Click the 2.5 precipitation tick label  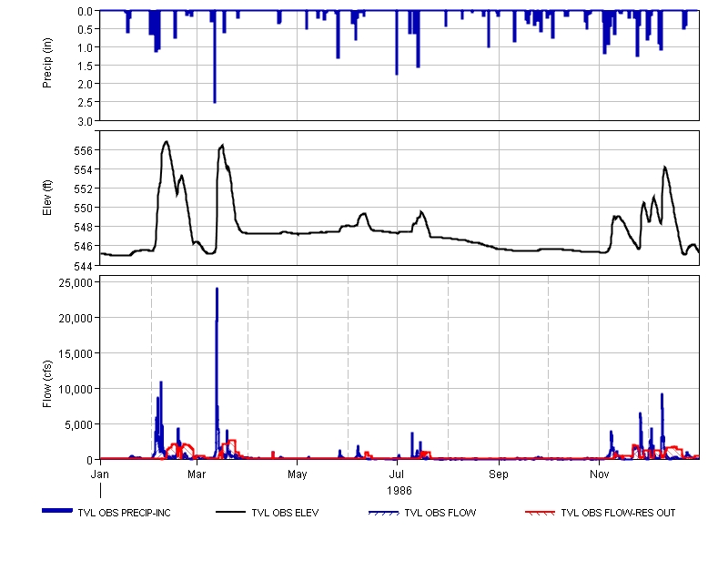click(x=86, y=102)
